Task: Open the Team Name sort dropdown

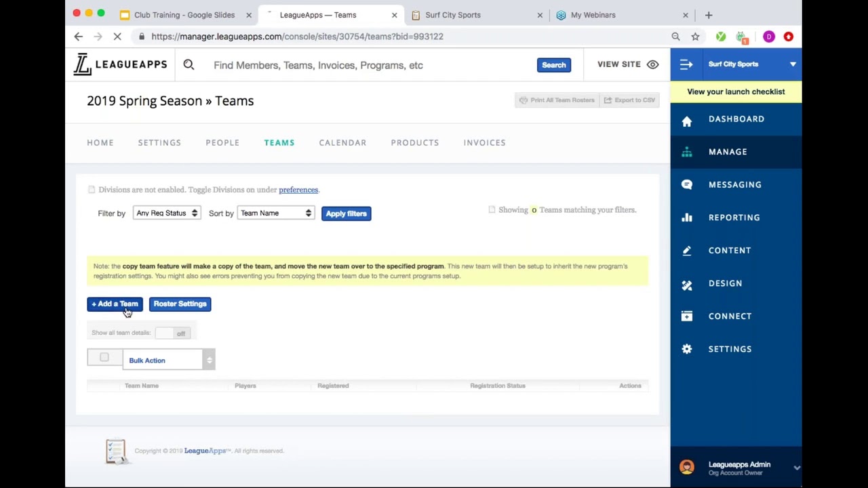Action: [x=275, y=213]
